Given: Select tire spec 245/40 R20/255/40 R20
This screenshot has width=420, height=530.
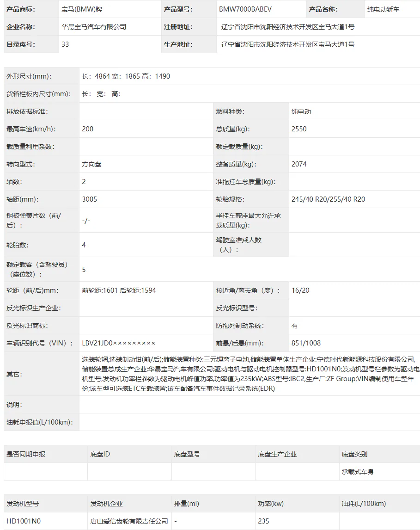Looking at the screenshot, I should [328, 199].
